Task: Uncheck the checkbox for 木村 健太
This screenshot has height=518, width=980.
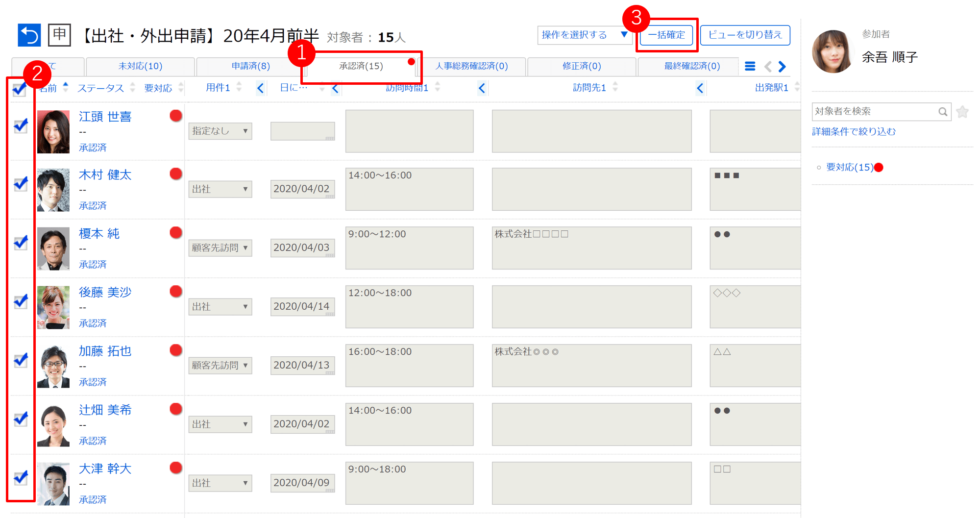Action: pyautogui.click(x=21, y=184)
